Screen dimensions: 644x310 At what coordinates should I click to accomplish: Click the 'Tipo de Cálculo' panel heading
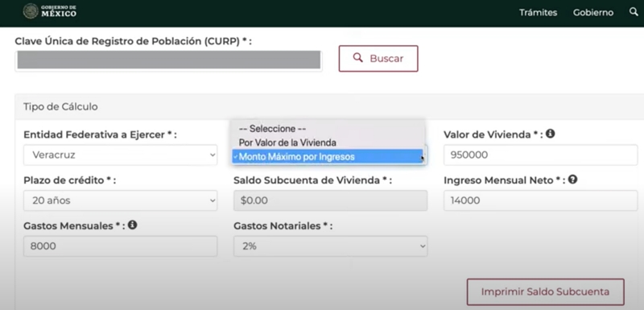(x=60, y=107)
